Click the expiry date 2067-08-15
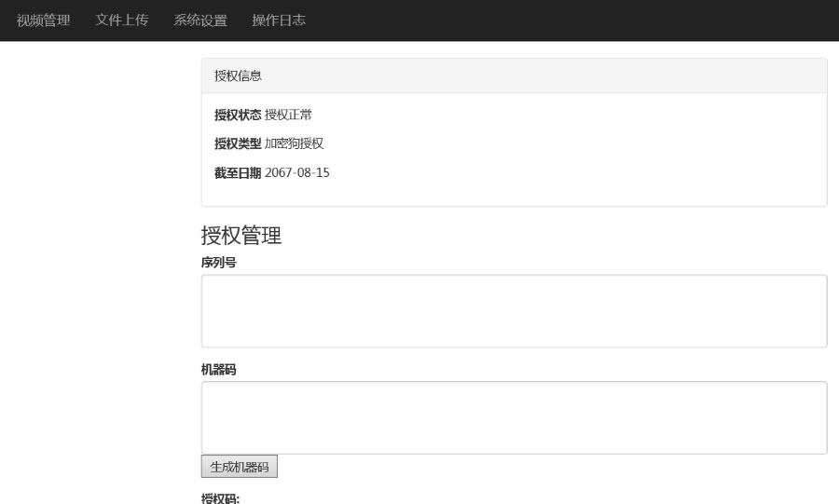Screen dimensions: 839x504 click(297, 172)
